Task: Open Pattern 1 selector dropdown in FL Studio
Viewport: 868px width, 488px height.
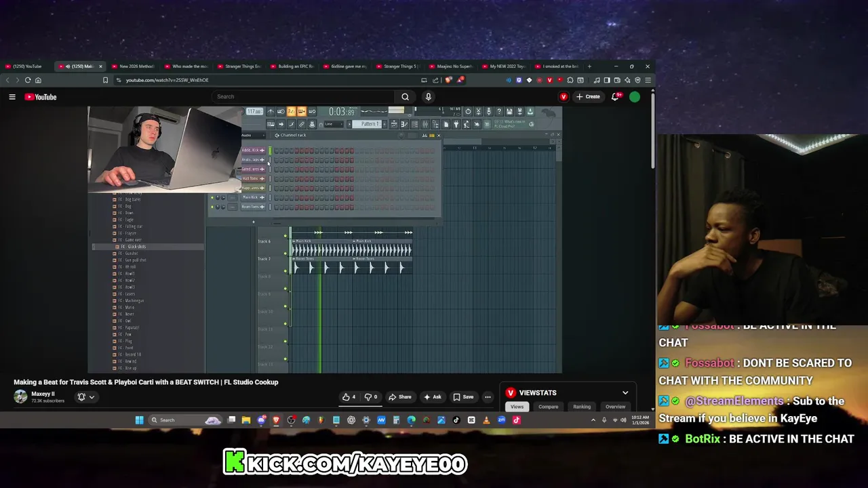Action: click(x=367, y=124)
